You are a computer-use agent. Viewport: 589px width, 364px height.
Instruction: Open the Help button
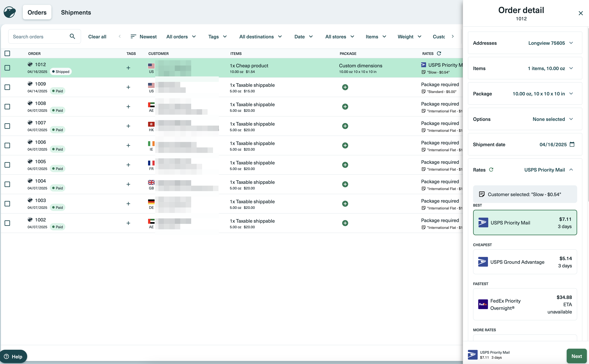[x=14, y=357]
